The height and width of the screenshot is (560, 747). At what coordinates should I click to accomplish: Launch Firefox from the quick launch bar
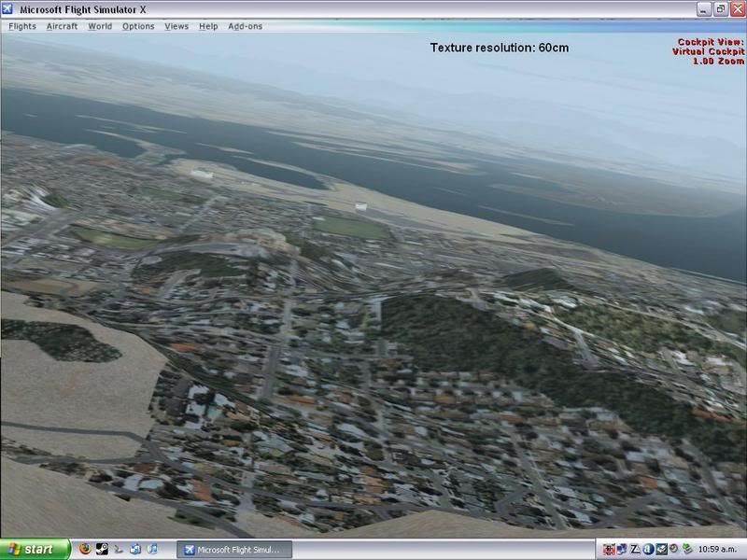tap(85, 548)
